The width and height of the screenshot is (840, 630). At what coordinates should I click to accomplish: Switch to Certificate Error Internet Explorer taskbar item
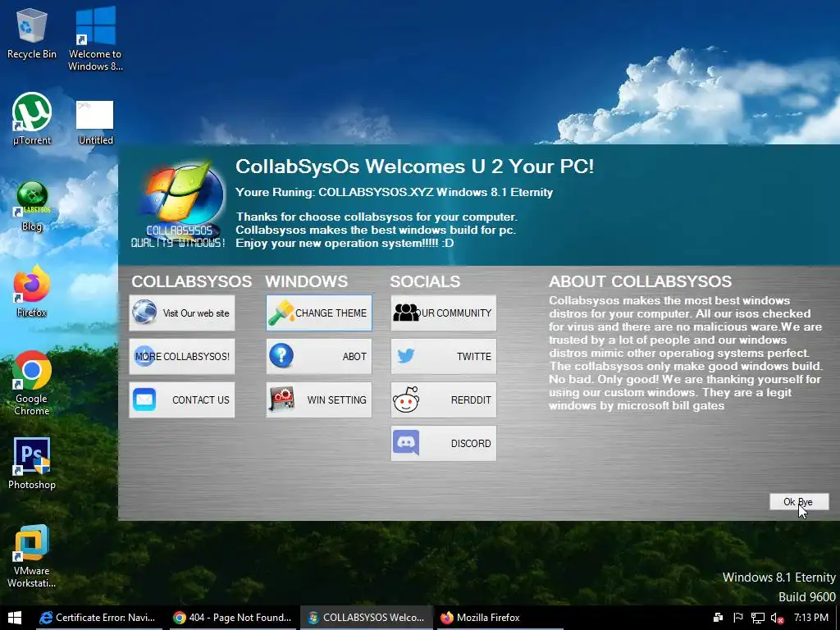click(x=98, y=618)
